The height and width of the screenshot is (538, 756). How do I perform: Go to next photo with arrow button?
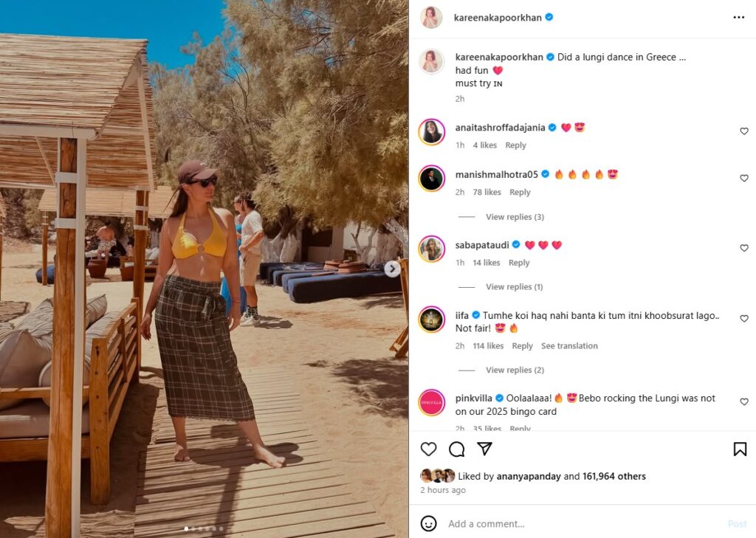coord(392,269)
